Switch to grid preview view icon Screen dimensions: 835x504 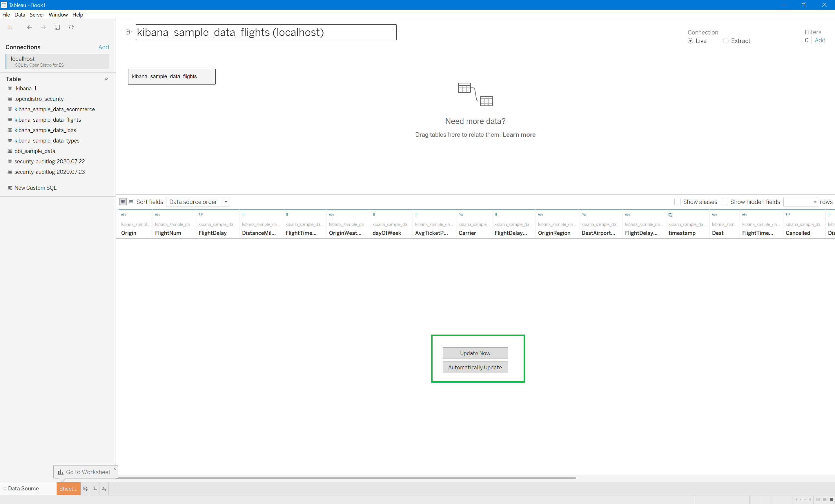coord(123,202)
